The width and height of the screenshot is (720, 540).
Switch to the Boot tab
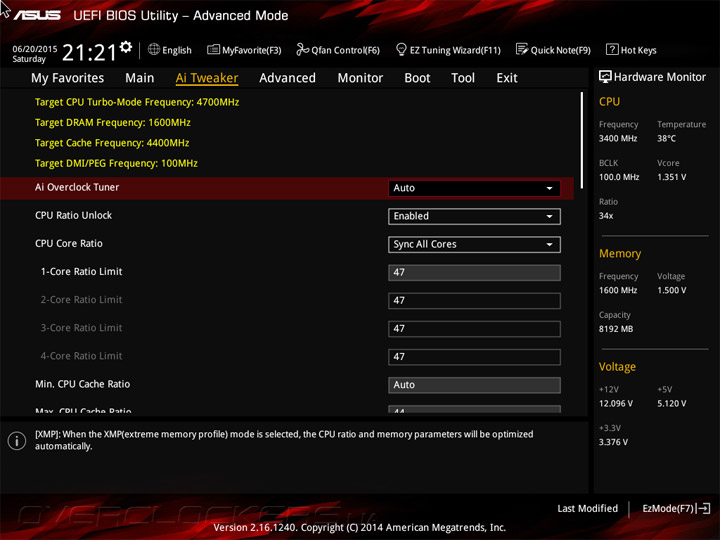click(x=417, y=78)
